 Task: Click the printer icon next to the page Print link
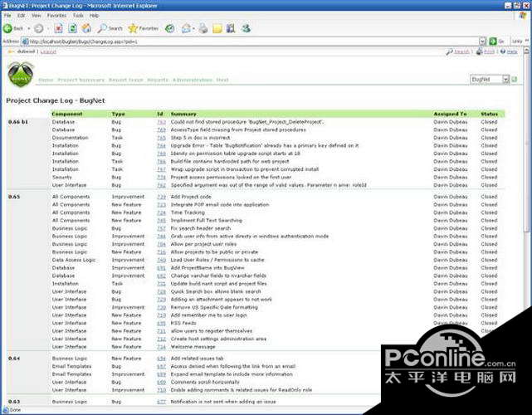click(479, 51)
